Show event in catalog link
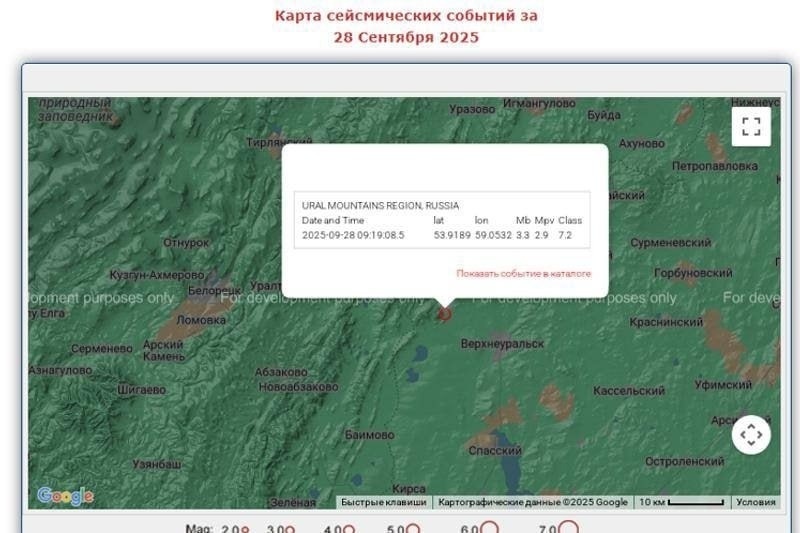This screenshot has height=533, width=800. pyautogui.click(x=523, y=273)
